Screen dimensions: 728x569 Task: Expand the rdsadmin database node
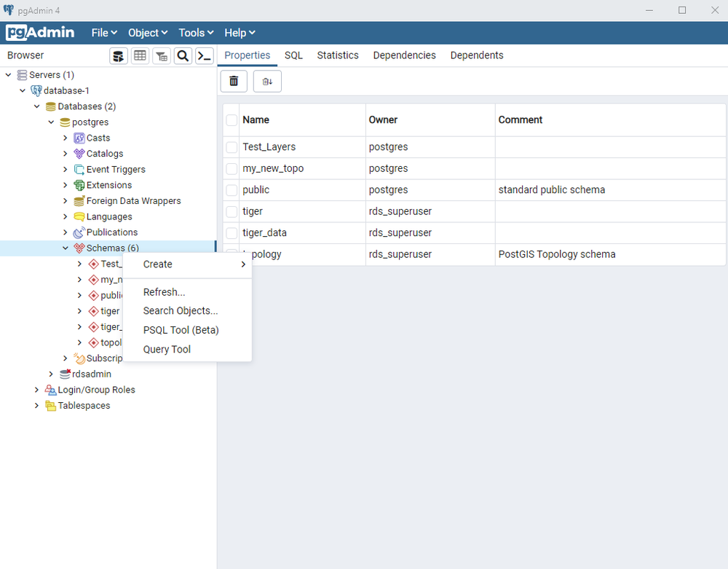52,374
